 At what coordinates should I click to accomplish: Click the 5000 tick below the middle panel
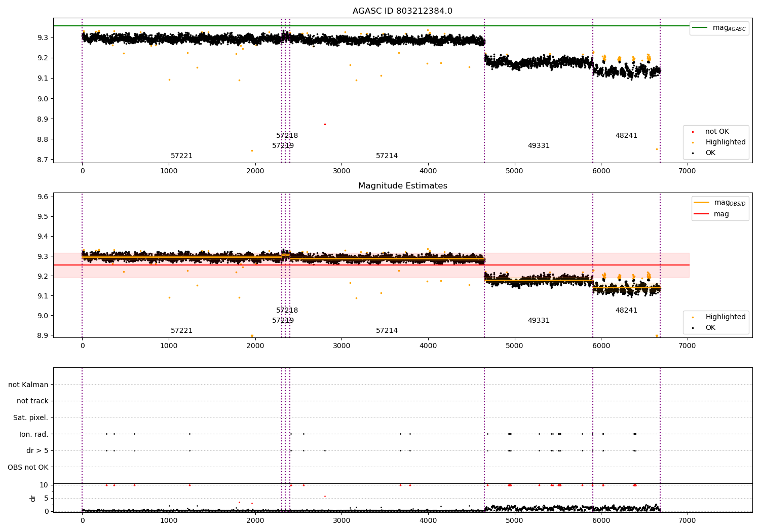tap(514, 346)
